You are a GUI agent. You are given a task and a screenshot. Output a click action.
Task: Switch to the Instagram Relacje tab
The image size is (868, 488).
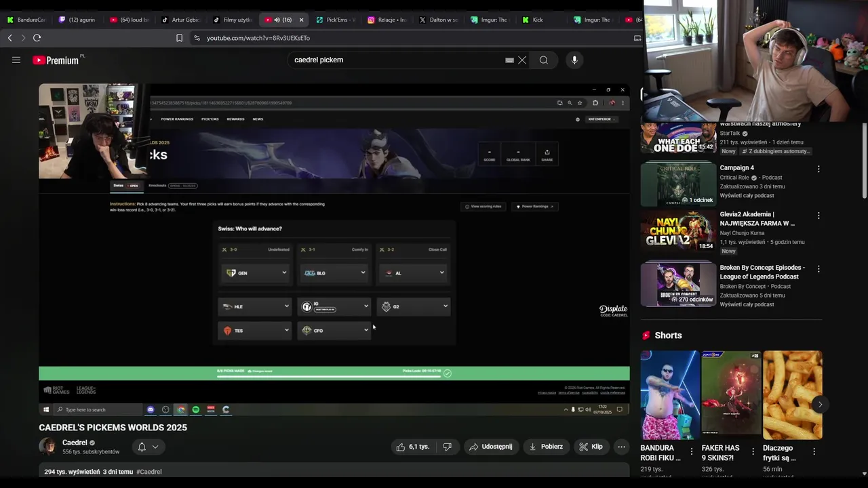pyautogui.click(x=387, y=20)
